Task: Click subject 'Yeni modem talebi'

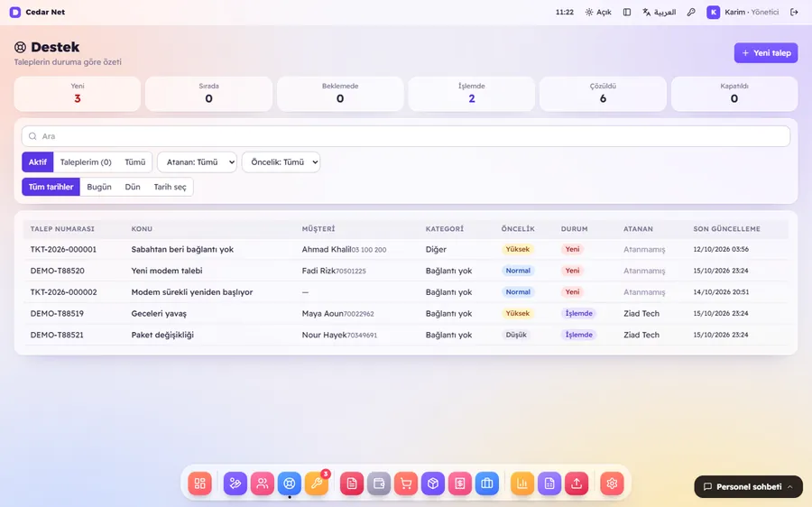Action: pyautogui.click(x=167, y=271)
